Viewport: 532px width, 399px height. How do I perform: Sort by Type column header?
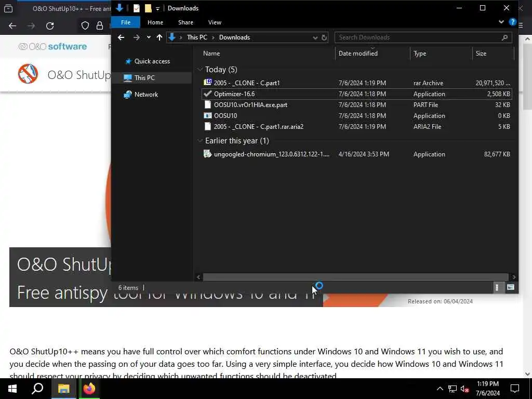pos(419,54)
